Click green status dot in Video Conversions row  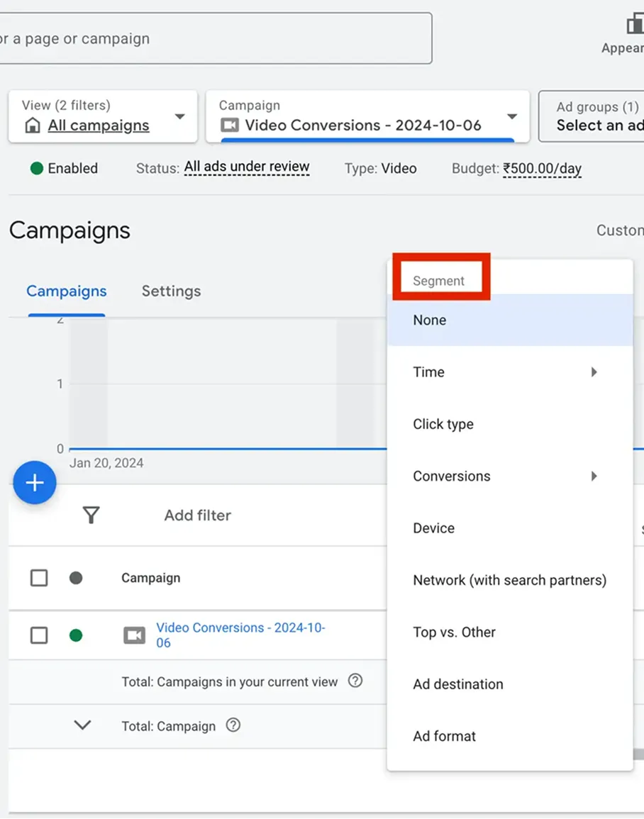[x=76, y=635]
